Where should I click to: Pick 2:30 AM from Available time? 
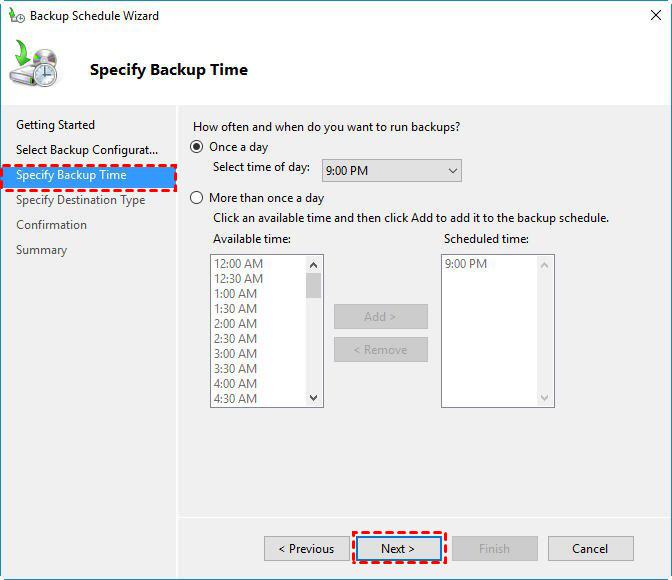tap(236, 339)
